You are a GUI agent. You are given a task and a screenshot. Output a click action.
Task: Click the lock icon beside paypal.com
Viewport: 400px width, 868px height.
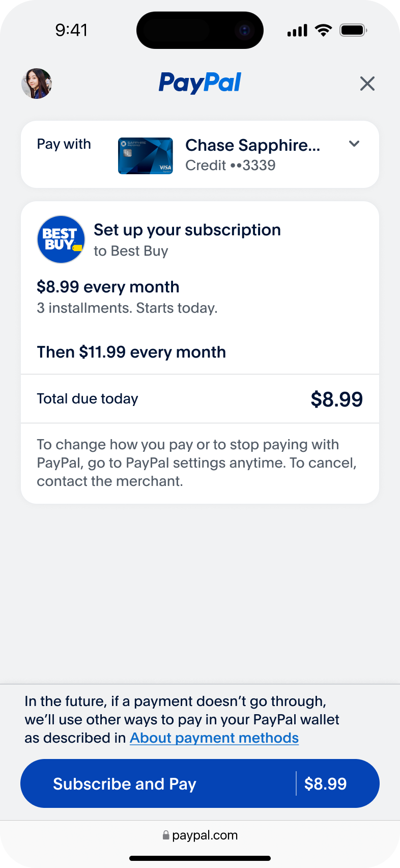(x=165, y=835)
